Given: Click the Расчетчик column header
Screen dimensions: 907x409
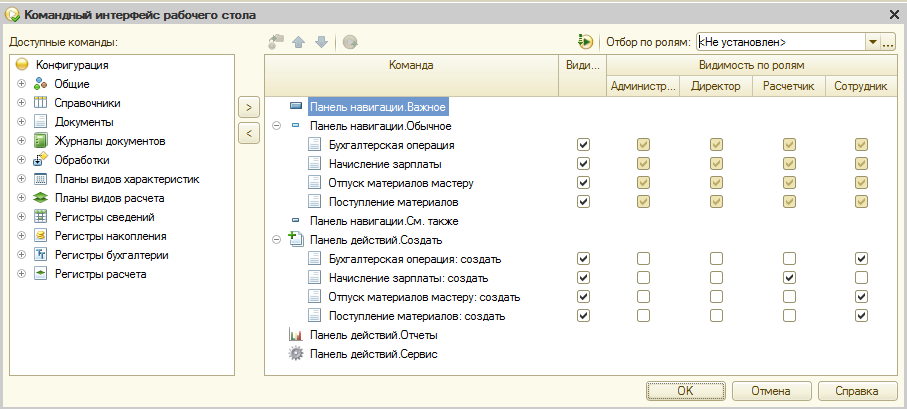Looking at the screenshot, I should [788, 87].
